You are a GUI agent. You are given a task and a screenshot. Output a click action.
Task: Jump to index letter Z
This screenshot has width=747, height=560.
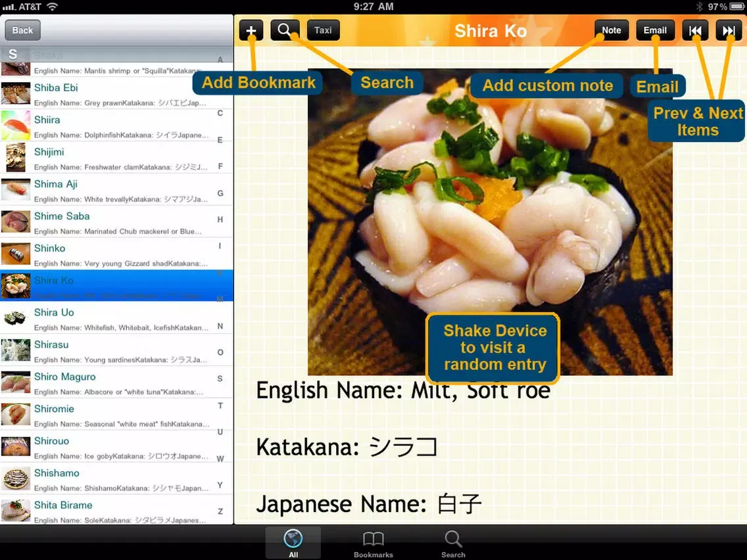[220, 511]
